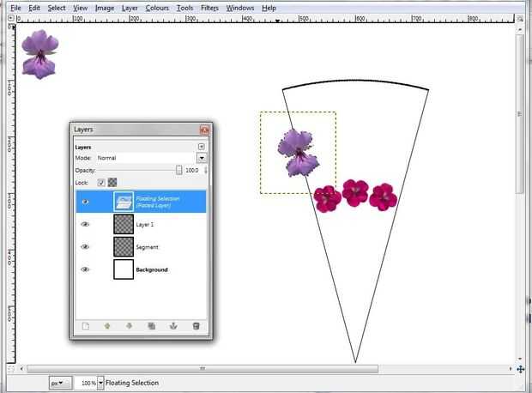Click the Segment layer name text

pos(147,247)
